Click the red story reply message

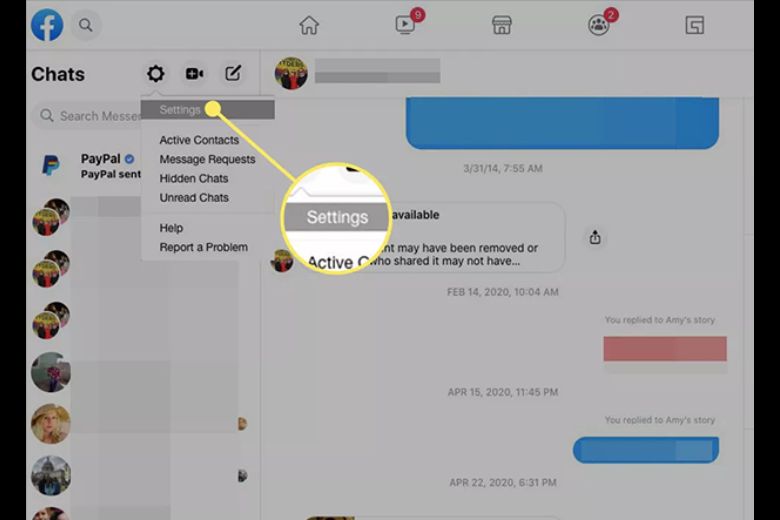(665, 348)
